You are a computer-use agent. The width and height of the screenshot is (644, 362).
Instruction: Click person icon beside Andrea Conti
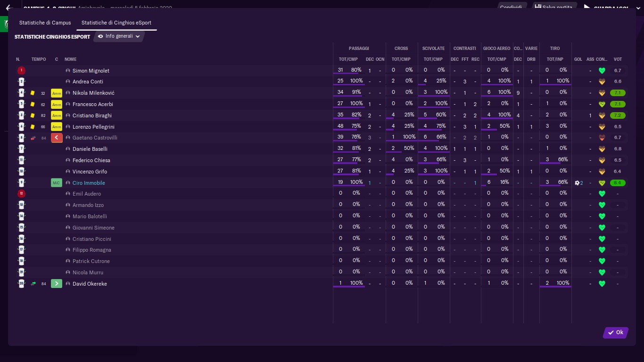pos(68,82)
